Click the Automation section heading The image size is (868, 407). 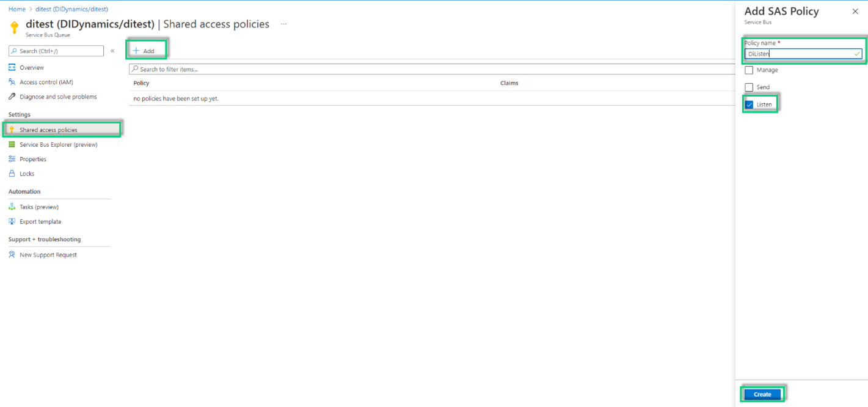point(24,192)
